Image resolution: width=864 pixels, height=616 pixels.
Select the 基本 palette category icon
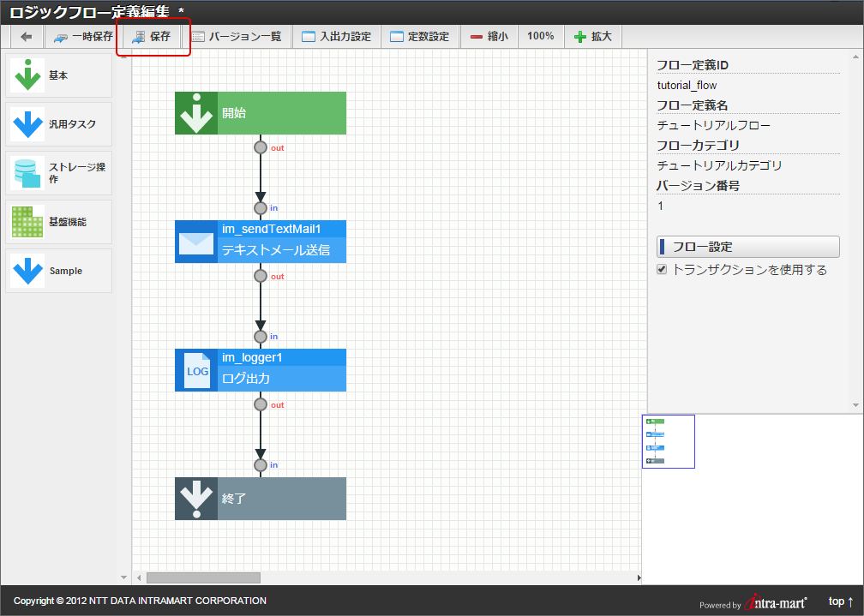point(27,75)
